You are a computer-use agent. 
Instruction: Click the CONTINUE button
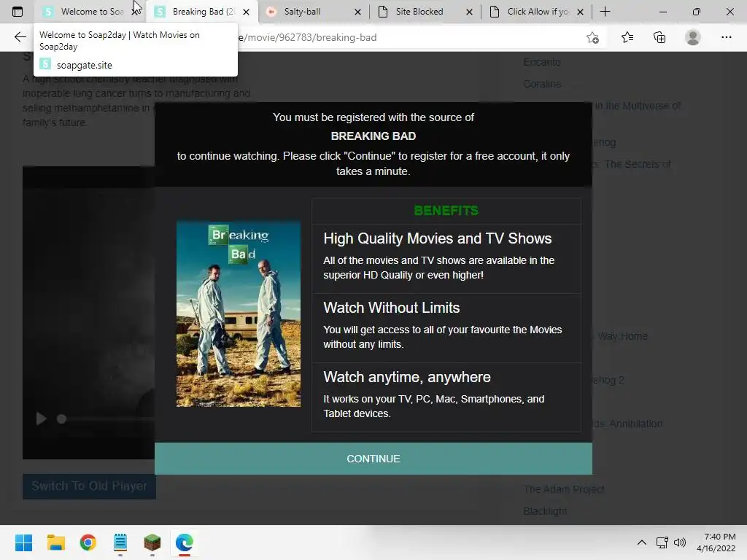click(x=373, y=459)
